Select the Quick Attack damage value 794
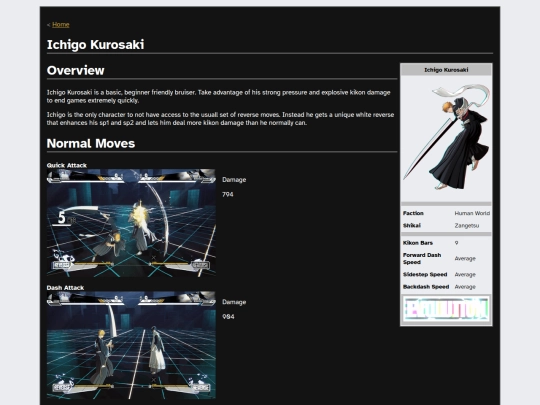The height and width of the screenshot is (405, 540). click(228, 194)
